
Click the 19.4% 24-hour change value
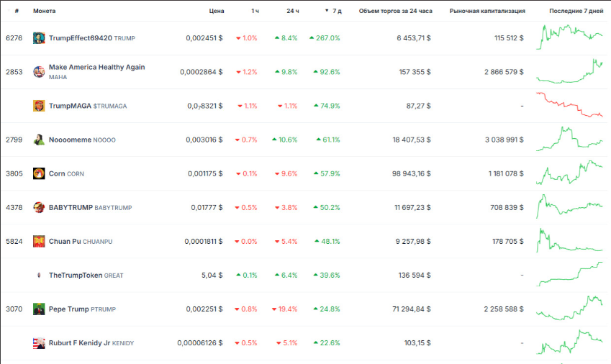(285, 309)
